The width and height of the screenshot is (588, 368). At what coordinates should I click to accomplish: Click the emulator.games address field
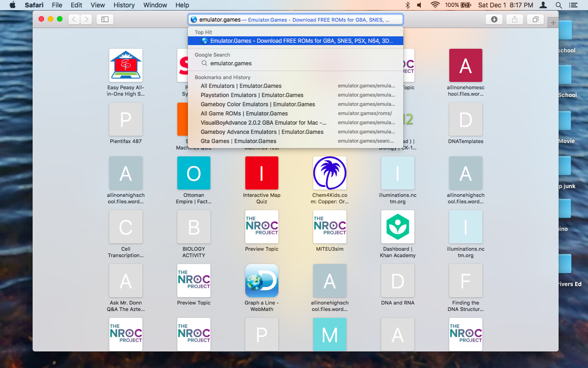pos(295,19)
